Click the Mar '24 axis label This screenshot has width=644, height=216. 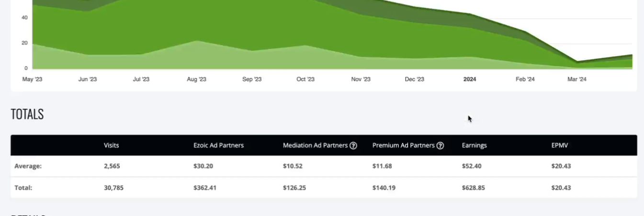coord(576,80)
